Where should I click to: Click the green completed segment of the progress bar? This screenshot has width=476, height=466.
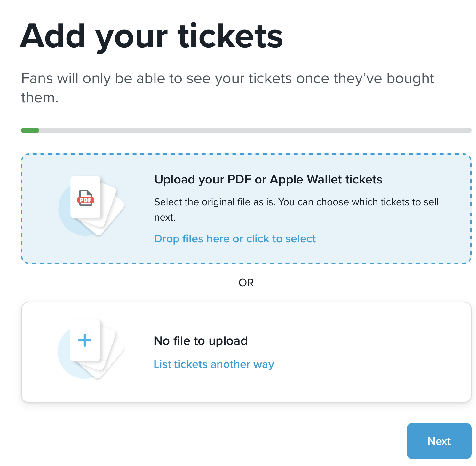30,130
